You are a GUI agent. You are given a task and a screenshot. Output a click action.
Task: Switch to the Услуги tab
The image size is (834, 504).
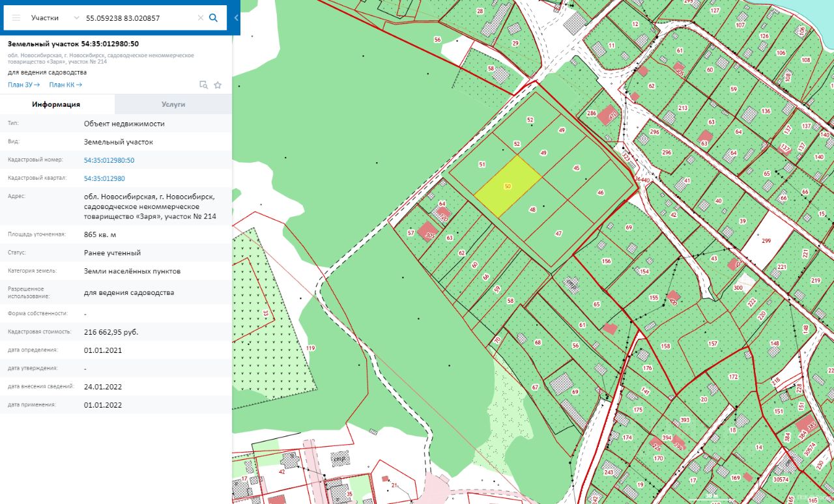173,104
